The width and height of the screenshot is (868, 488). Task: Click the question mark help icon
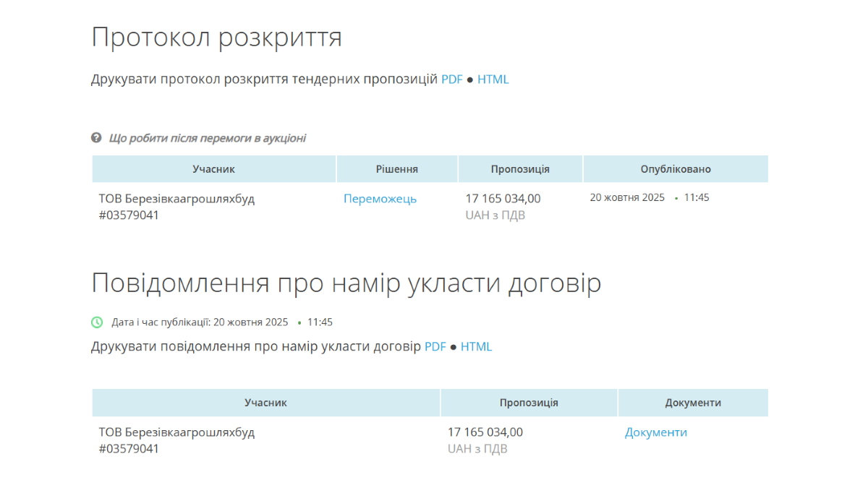pos(96,137)
